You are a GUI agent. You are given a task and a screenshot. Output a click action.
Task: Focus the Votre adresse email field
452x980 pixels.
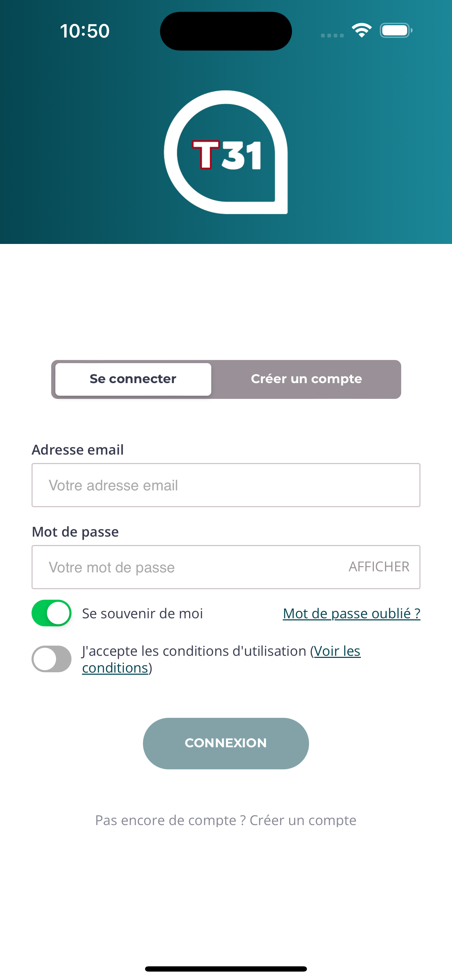(226, 485)
